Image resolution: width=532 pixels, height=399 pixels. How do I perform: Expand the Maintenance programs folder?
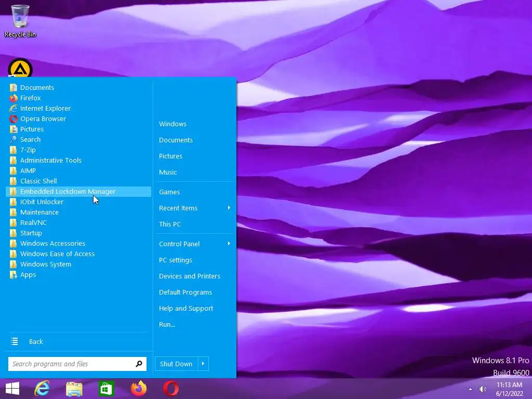point(78,212)
